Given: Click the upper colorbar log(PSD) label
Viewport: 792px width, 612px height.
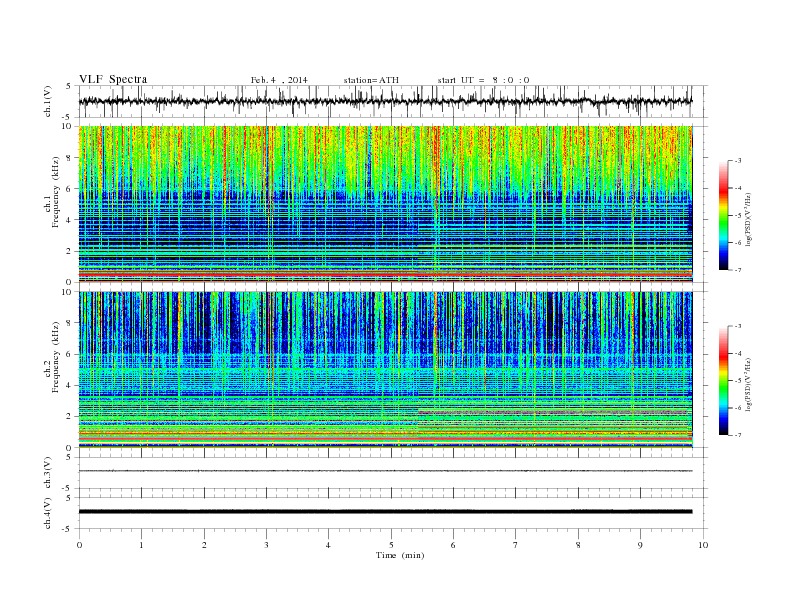Looking at the screenshot, I should pos(749,219).
